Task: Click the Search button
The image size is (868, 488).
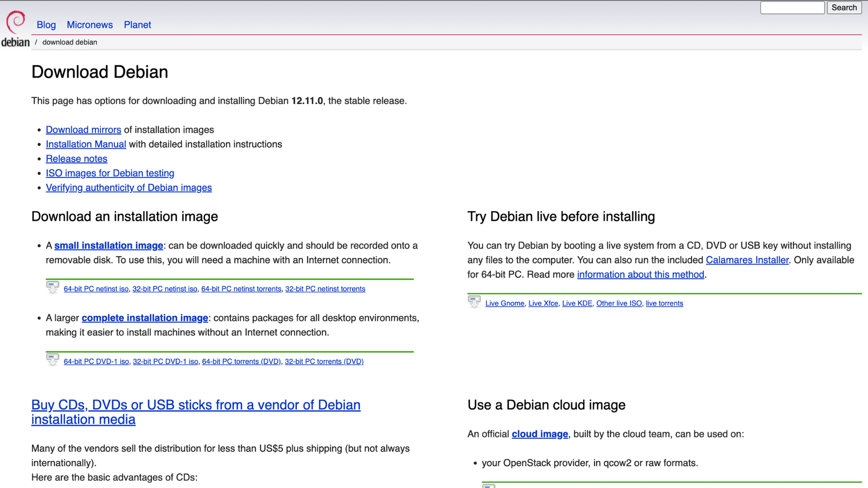Action: (844, 8)
